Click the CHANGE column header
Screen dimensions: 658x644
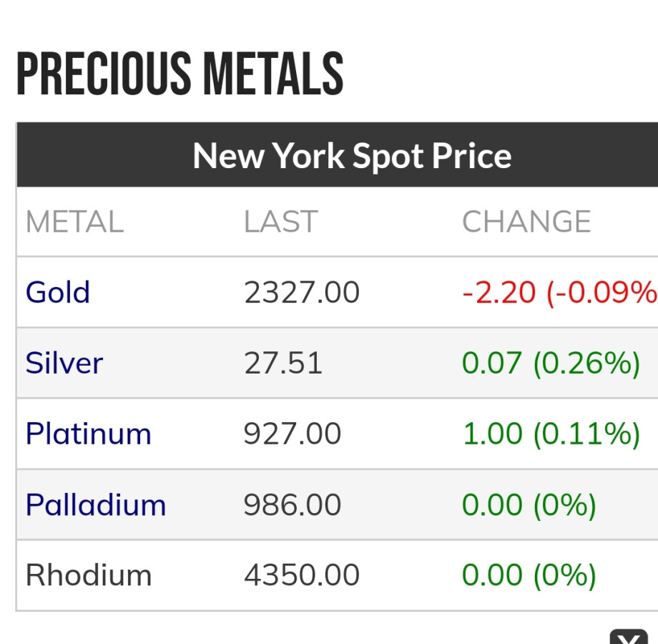point(526,222)
